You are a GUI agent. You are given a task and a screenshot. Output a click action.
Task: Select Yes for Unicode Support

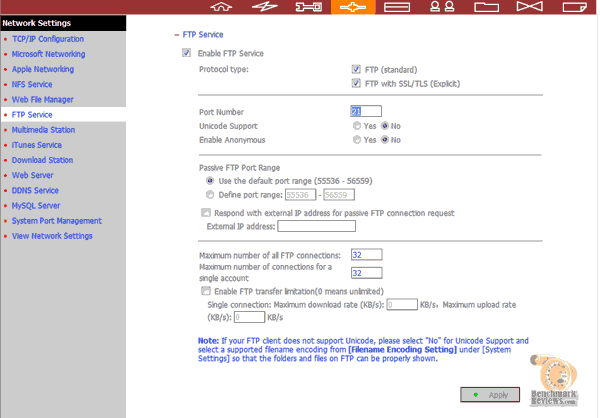[357, 126]
